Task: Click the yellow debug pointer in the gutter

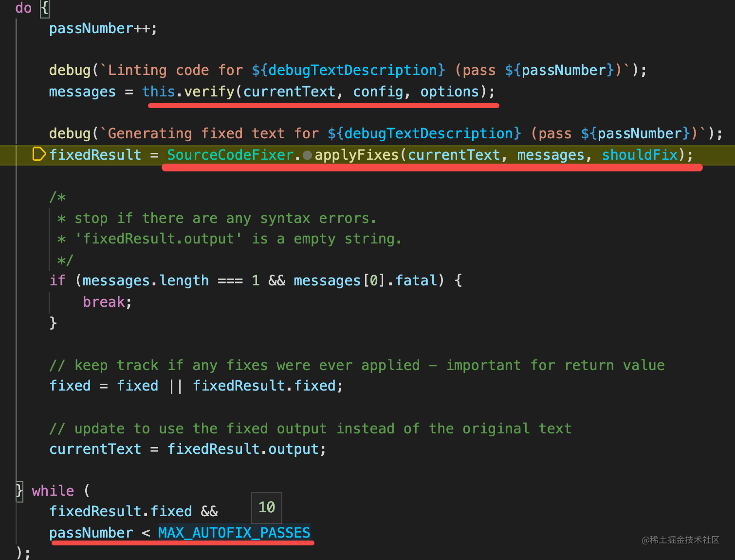Action: pyautogui.click(x=38, y=154)
